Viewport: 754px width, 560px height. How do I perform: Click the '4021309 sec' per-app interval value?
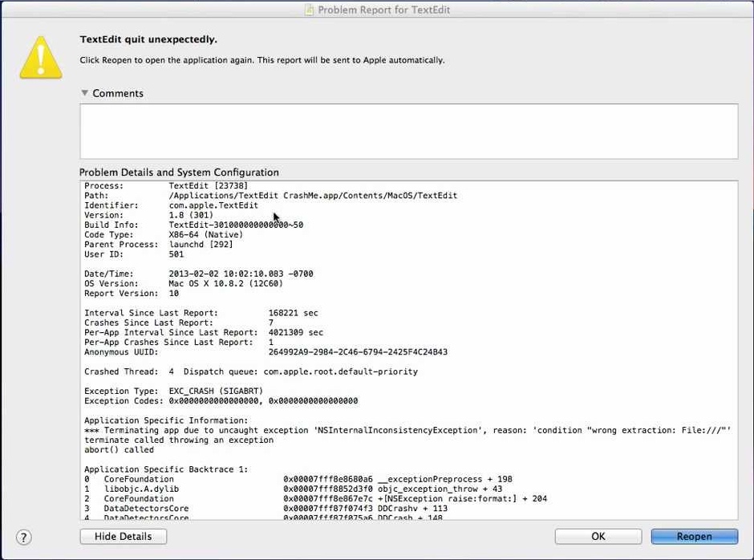coord(296,332)
